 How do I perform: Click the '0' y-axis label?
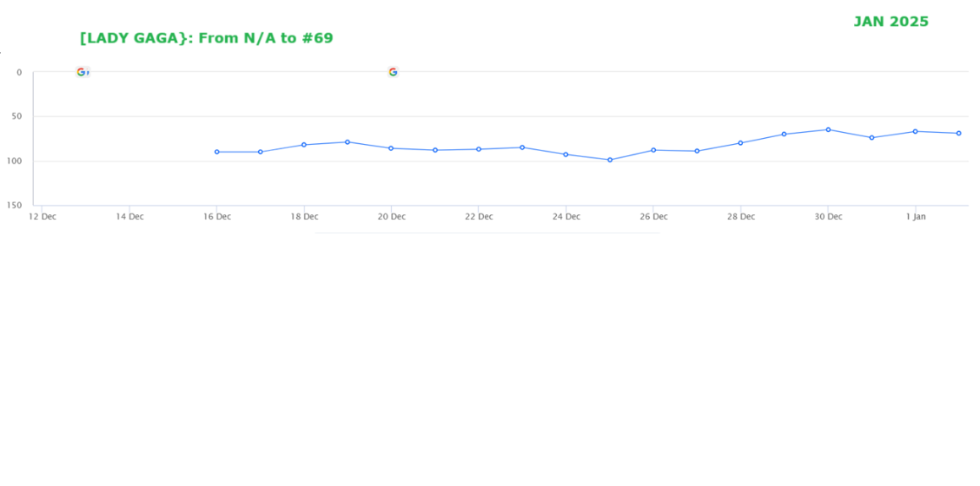point(19,73)
